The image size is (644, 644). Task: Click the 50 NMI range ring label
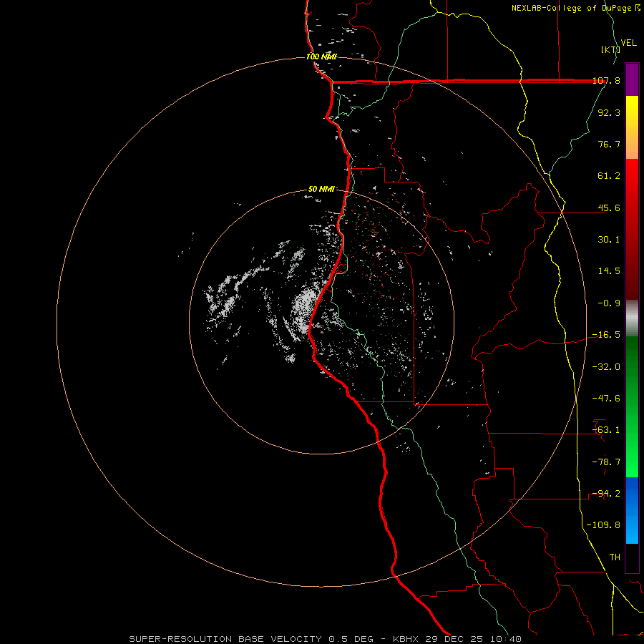coord(321,190)
